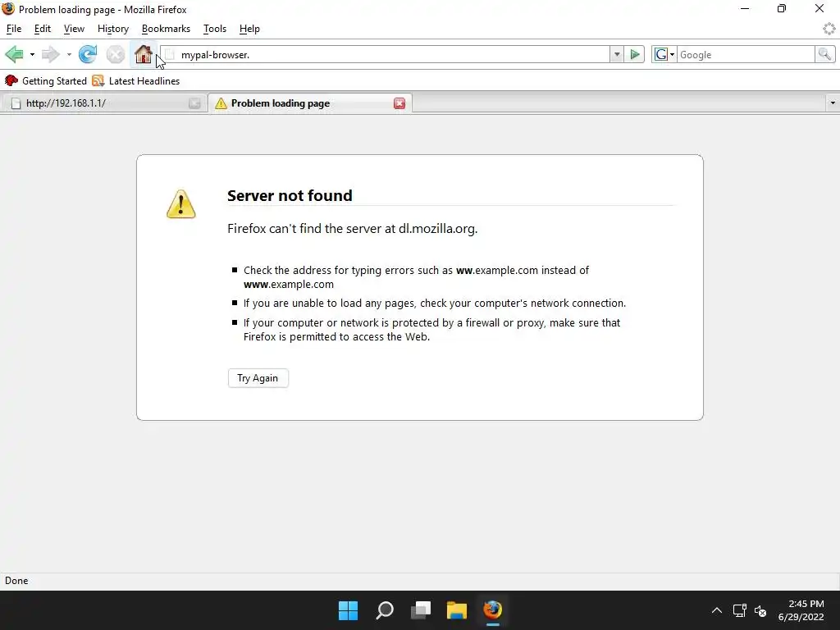The image size is (840, 630).
Task: Click the magnifier Search button
Action: [x=824, y=54]
